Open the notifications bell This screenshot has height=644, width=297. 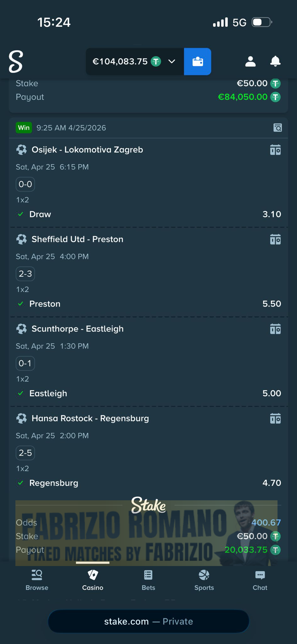[275, 61]
